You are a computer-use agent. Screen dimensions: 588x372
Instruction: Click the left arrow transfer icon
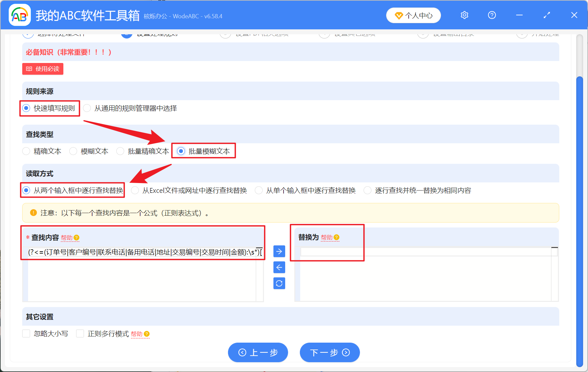(279, 267)
